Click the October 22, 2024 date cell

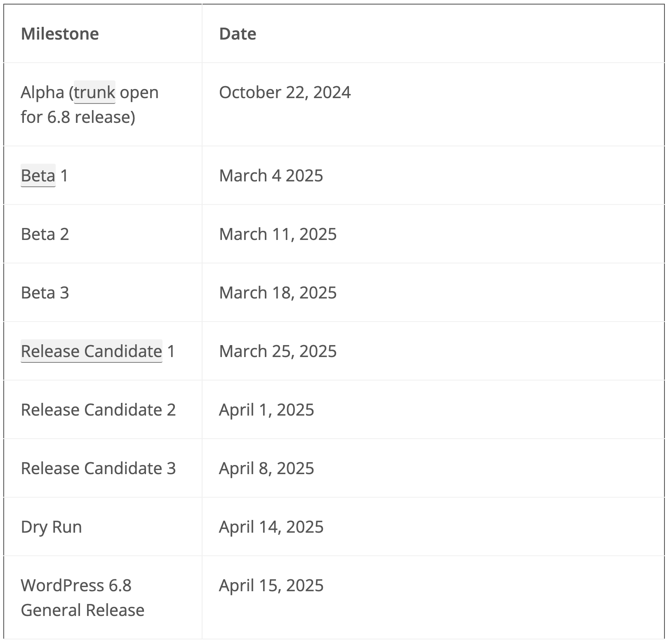pyautogui.click(x=285, y=92)
